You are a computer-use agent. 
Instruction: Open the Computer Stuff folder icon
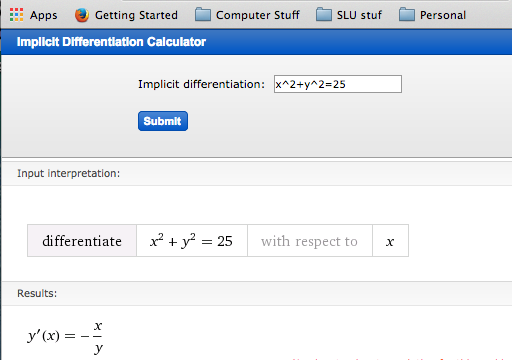[203, 15]
